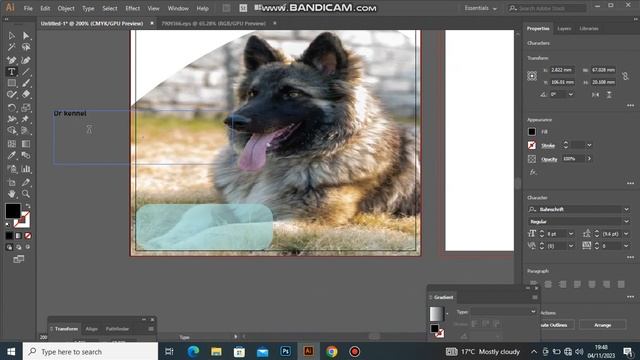Toggle constrain width and height proportions
This screenshot has width=640, height=360.
(625, 76)
